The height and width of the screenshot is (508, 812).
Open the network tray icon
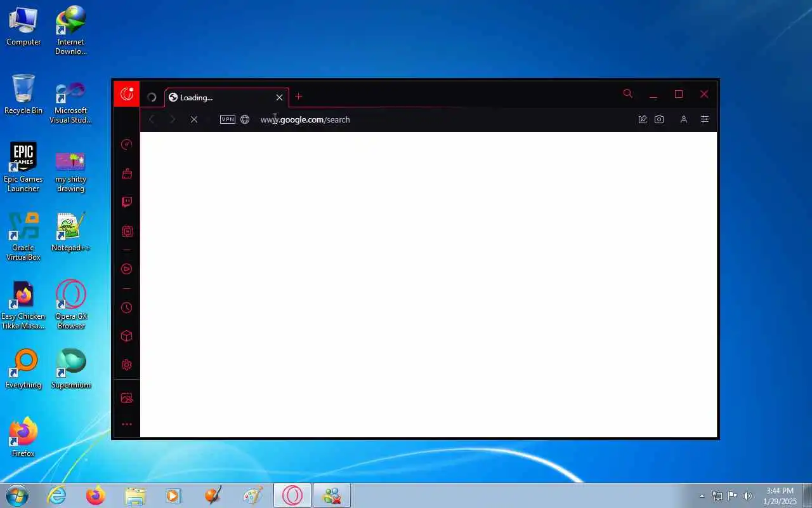click(717, 496)
